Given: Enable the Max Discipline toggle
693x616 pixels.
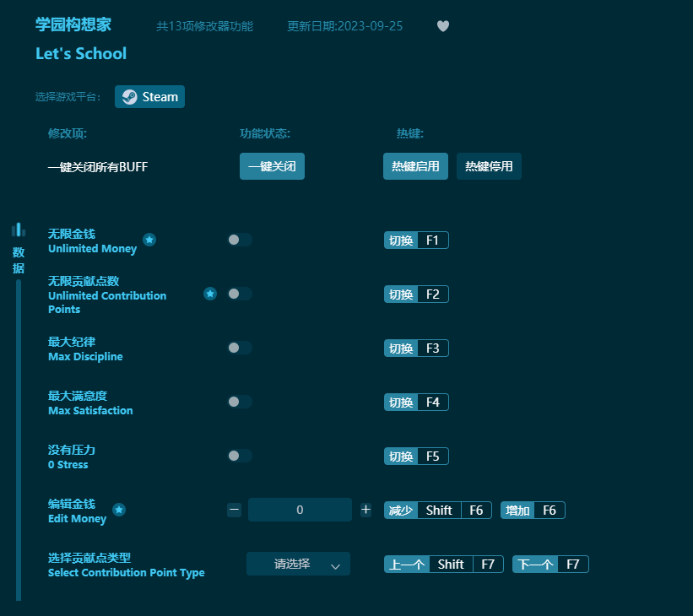Looking at the screenshot, I should click(x=239, y=348).
